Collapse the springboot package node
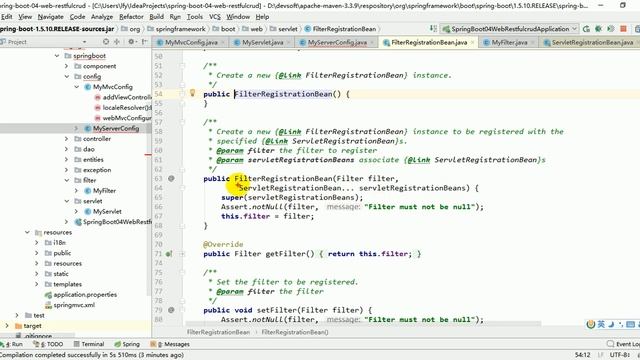The height and width of the screenshot is (360, 640). (57, 56)
